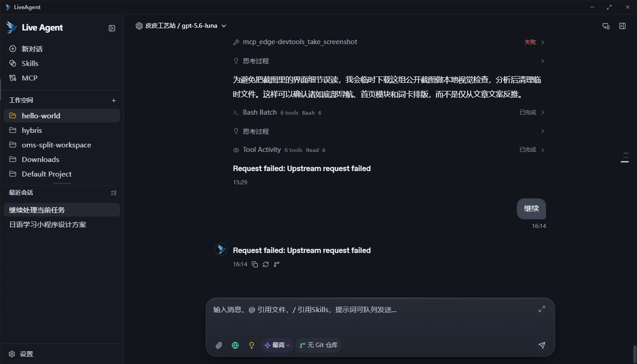Add a new workspace with plus
Image resolution: width=637 pixels, height=364 pixels.
[x=114, y=101]
